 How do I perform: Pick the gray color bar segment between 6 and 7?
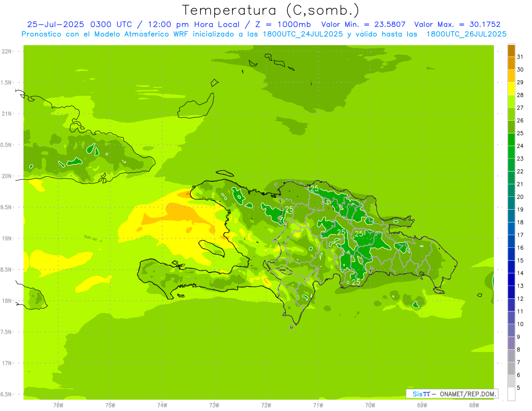point(511,368)
